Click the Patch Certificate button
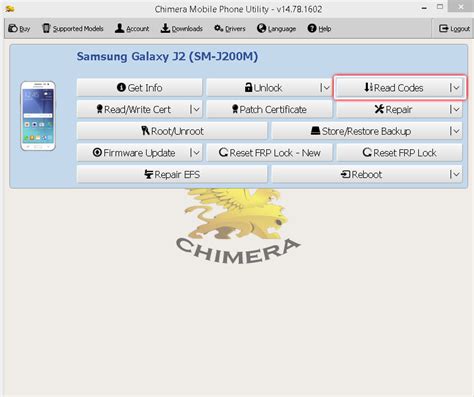The image size is (474, 397). tap(269, 109)
